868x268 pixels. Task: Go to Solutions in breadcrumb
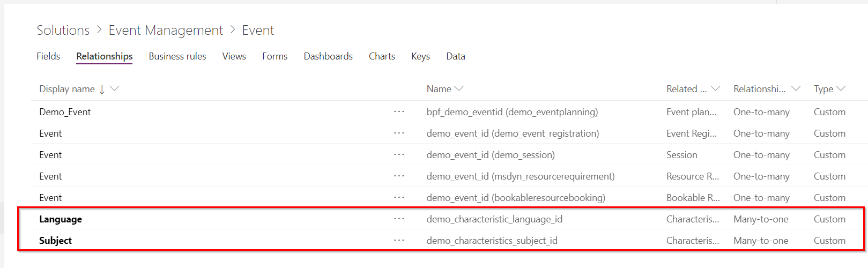[x=63, y=31]
